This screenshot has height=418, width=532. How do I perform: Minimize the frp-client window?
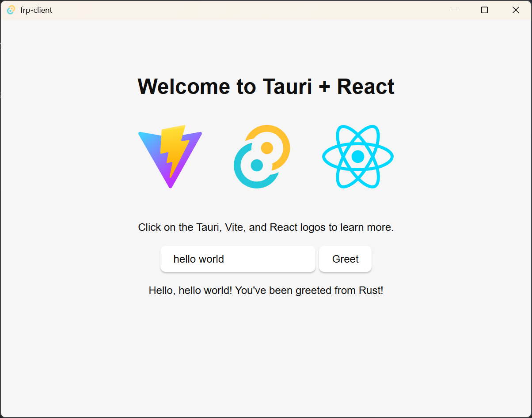454,10
